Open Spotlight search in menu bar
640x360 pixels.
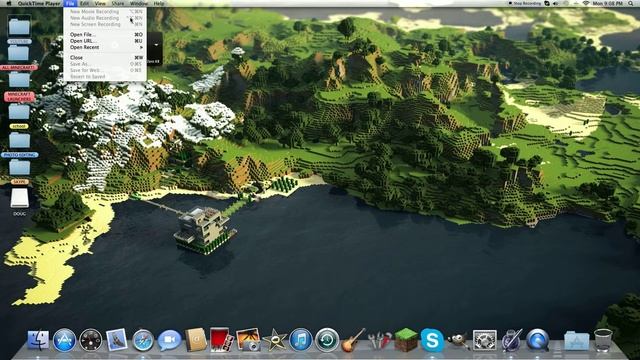coord(631,3)
